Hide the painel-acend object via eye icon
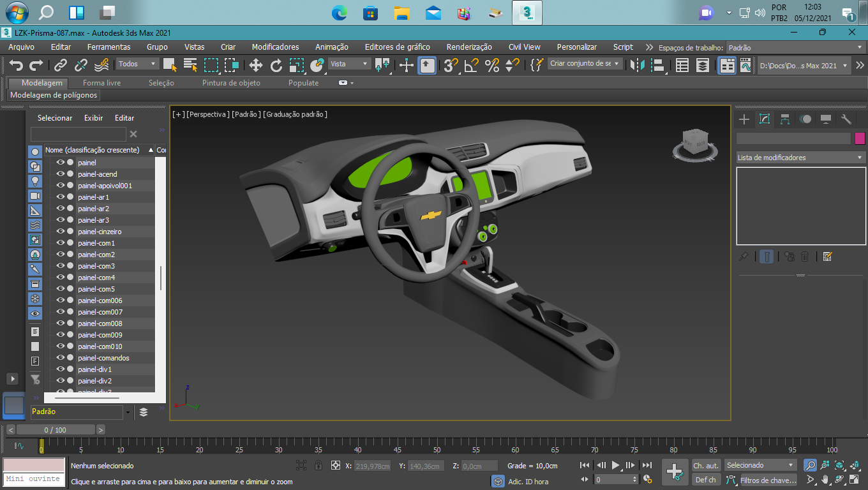This screenshot has height=490, width=868. (61, 174)
